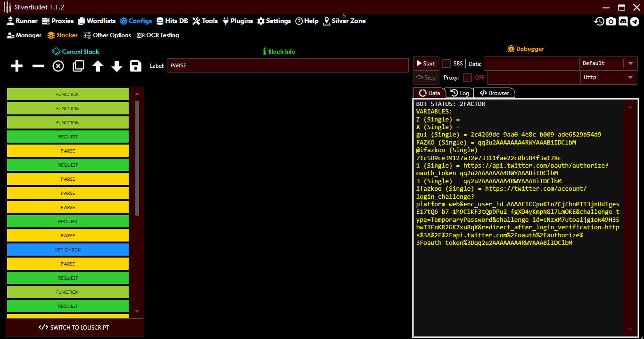Open the Telegram link icon
This screenshot has width=644, height=339.
[636, 21]
